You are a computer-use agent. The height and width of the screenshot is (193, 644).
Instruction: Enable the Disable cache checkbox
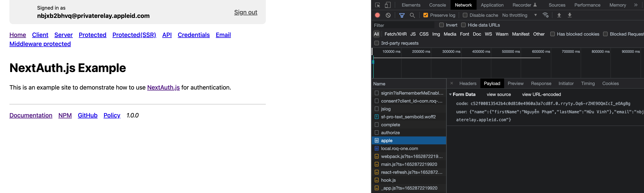(x=465, y=15)
